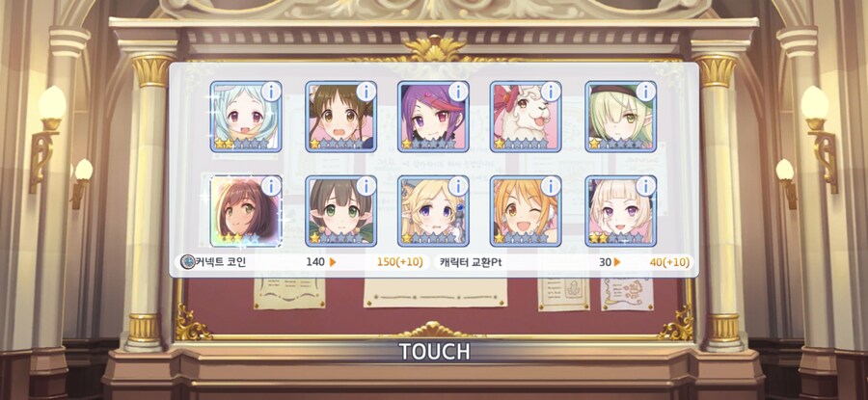
Task: Open info for the dark-haired green-eyed elf
Action: (x=366, y=186)
